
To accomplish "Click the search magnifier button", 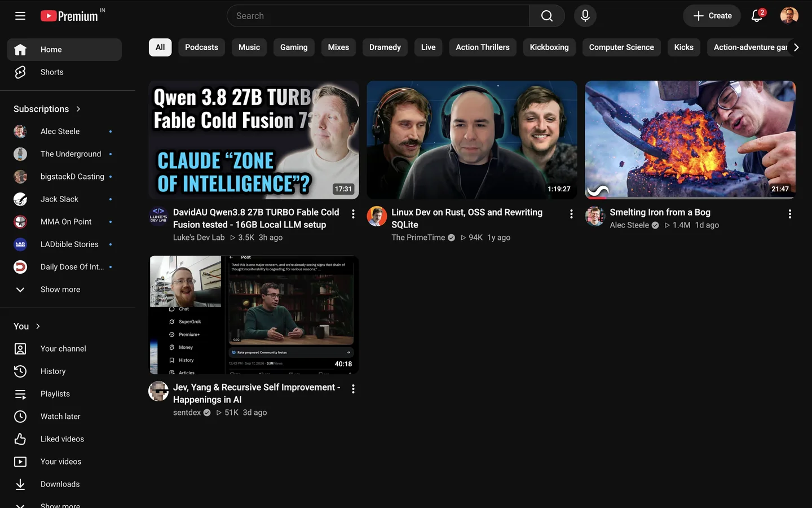I will click(x=547, y=16).
